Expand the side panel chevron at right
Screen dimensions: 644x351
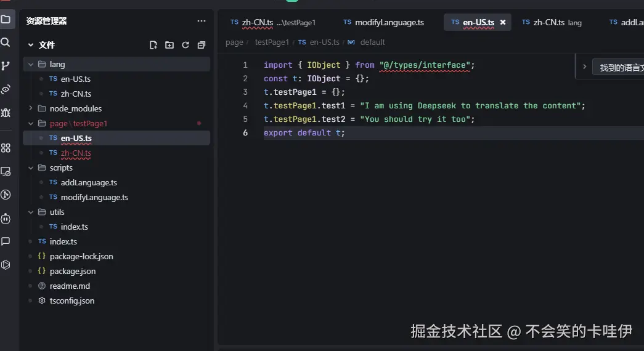tap(584, 67)
